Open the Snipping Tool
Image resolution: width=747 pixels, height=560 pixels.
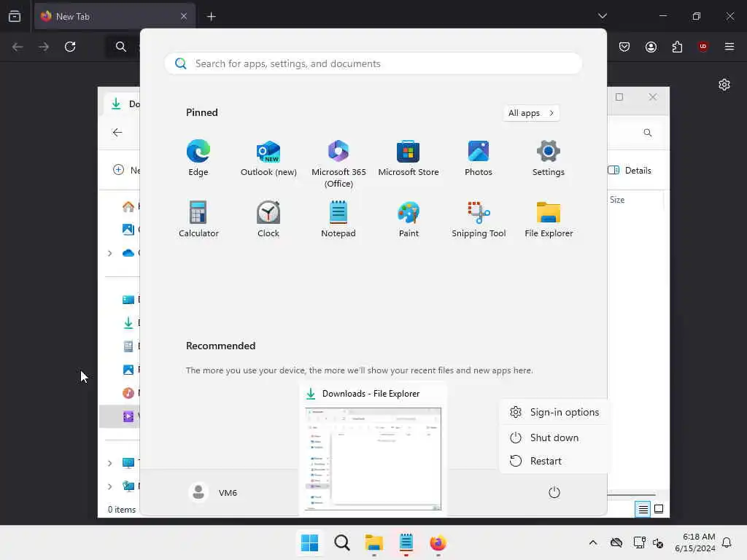pos(479,219)
